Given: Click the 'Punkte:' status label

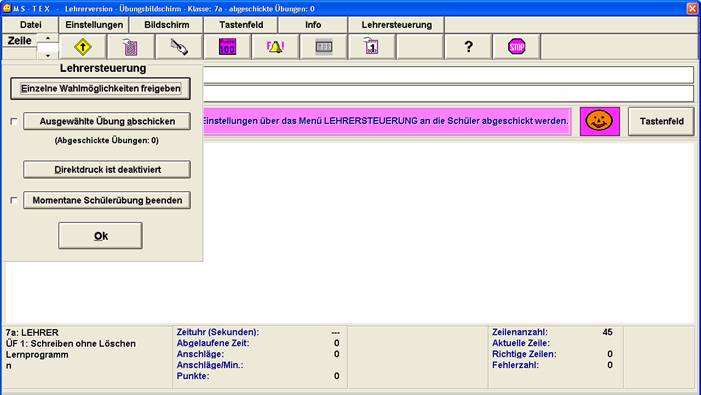Looking at the screenshot, I should click(x=193, y=376).
